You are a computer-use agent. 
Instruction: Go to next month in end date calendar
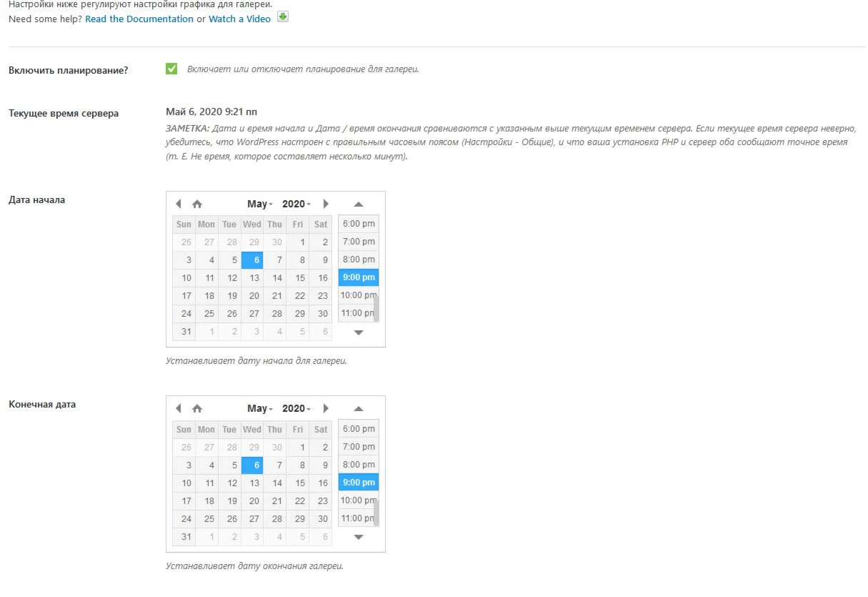(326, 408)
